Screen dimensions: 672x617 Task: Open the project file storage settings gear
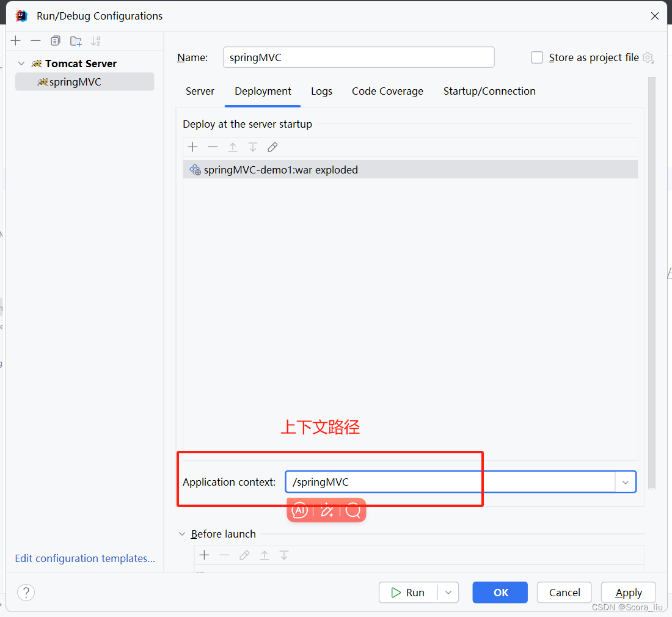pyautogui.click(x=648, y=57)
